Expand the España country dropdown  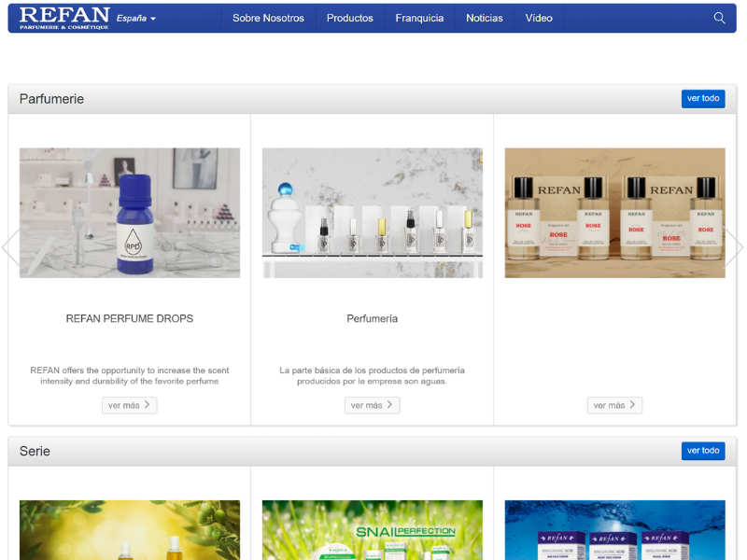pyautogui.click(x=136, y=18)
